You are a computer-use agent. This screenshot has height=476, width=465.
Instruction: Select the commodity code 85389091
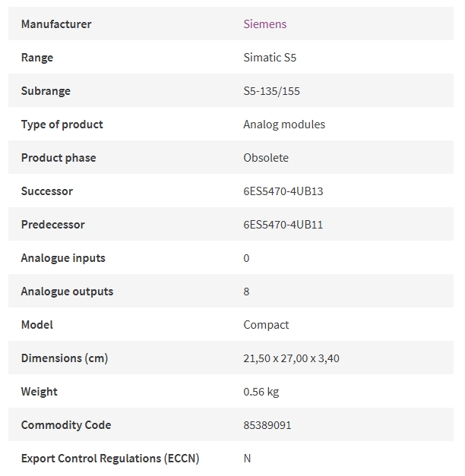click(267, 424)
